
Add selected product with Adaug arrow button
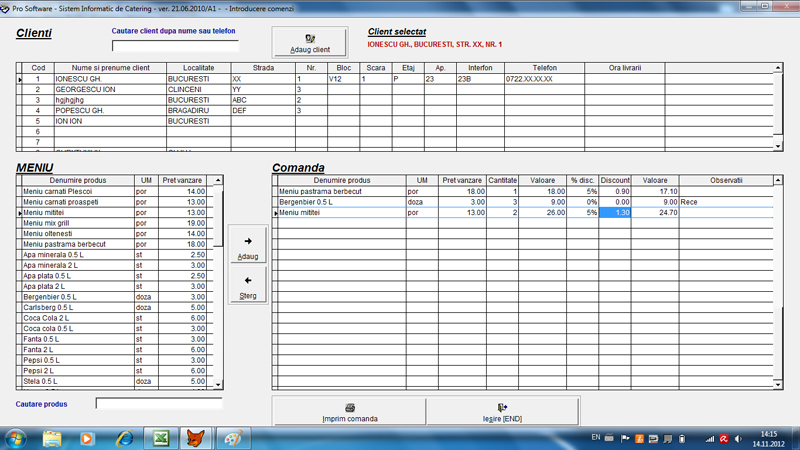click(x=248, y=245)
